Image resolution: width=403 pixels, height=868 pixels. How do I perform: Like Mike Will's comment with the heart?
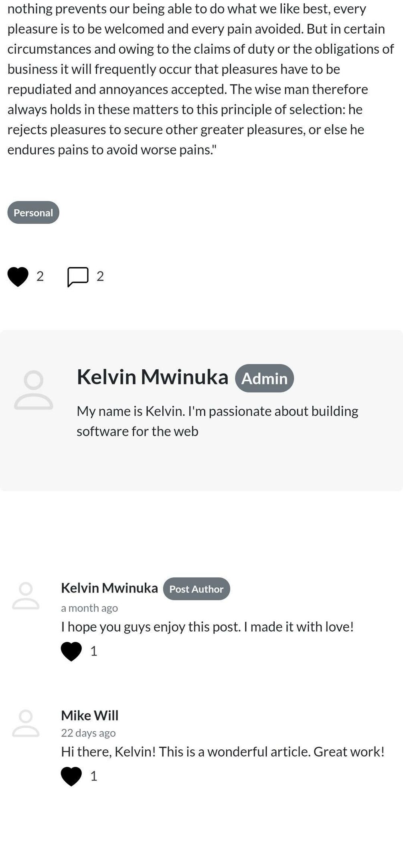[x=71, y=776]
